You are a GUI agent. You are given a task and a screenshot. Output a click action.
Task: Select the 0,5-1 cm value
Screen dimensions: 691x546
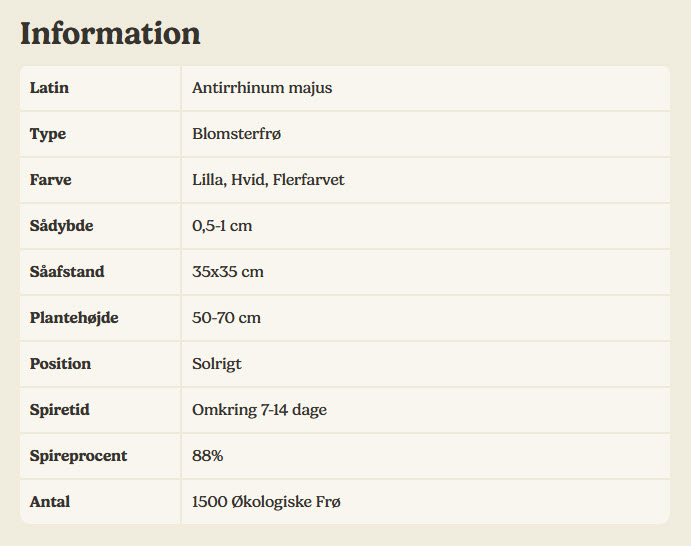point(222,226)
